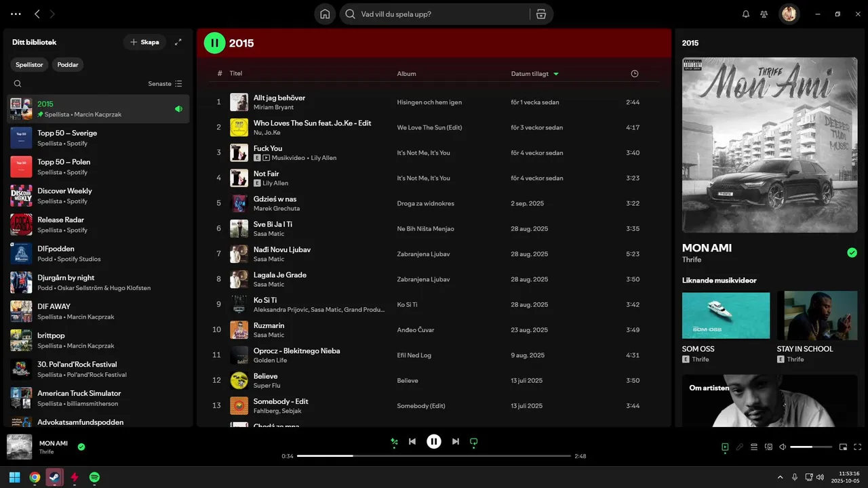Open album link Hisingen och hem igen
This screenshot has height=488, width=868.
click(429, 102)
